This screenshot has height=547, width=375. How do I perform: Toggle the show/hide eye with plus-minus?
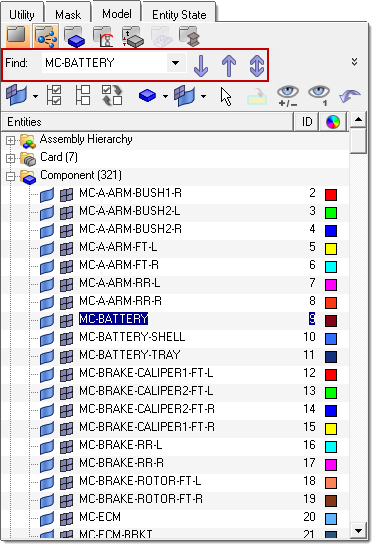click(288, 96)
